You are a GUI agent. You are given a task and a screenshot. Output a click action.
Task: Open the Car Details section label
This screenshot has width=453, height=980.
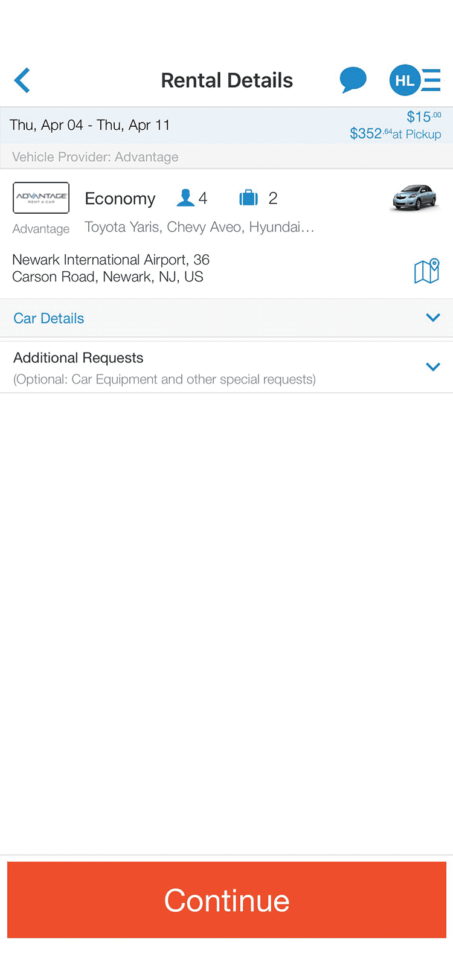point(49,318)
